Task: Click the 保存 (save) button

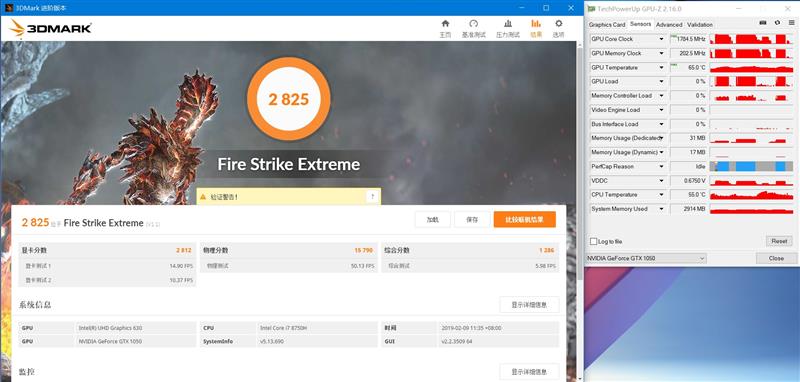Action: (x=472, y=219)
